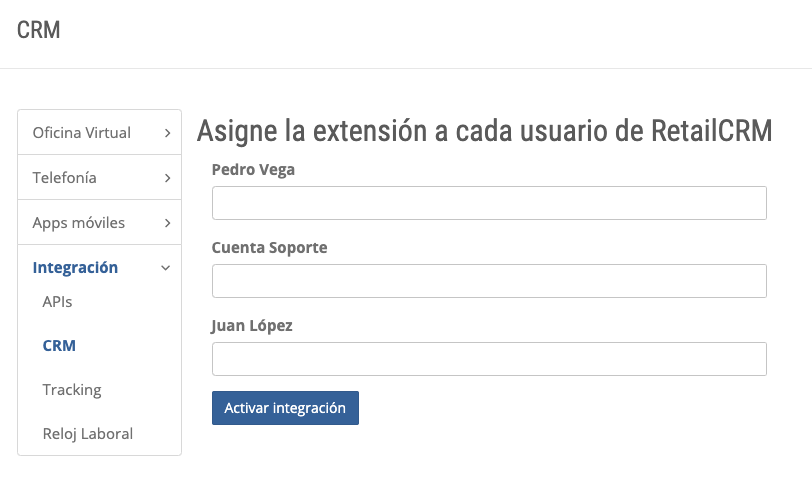Expand the Apps móviles chevron arrow
812x478 pixels.
point(167,223)
